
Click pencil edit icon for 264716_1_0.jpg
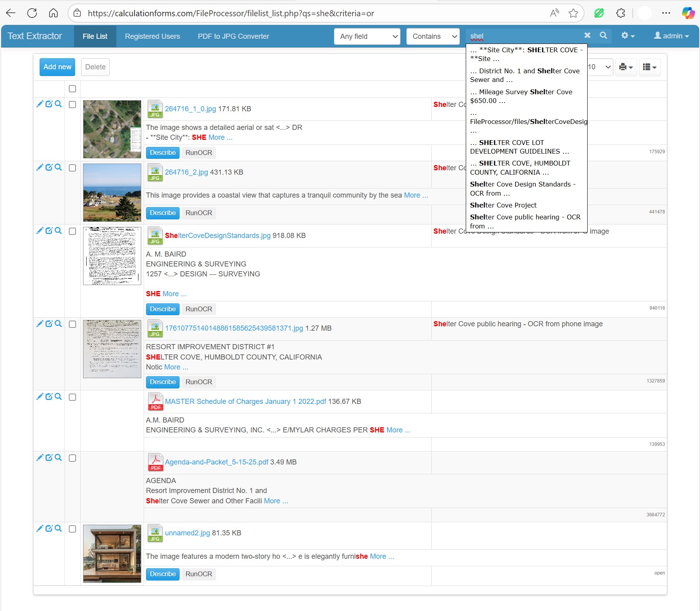click(x=40, y=104)
